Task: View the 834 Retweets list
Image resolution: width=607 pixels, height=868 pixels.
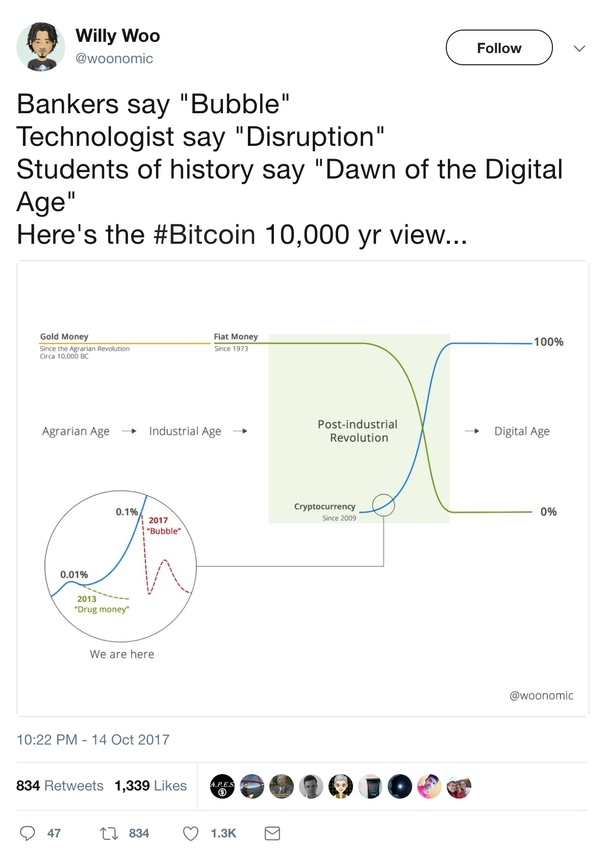Action: 60,785
